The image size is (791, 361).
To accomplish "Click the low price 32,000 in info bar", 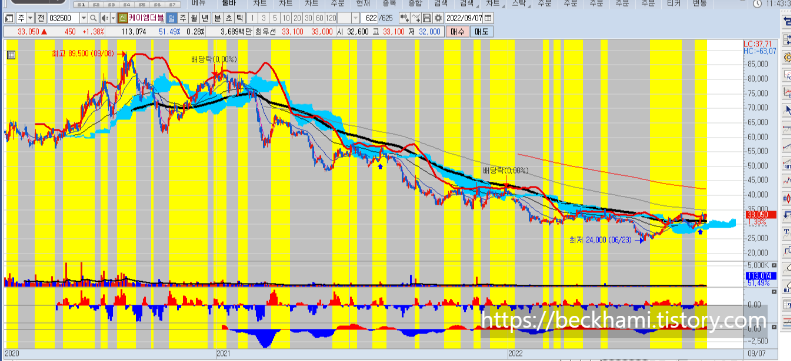I will [x=429, y=31].
